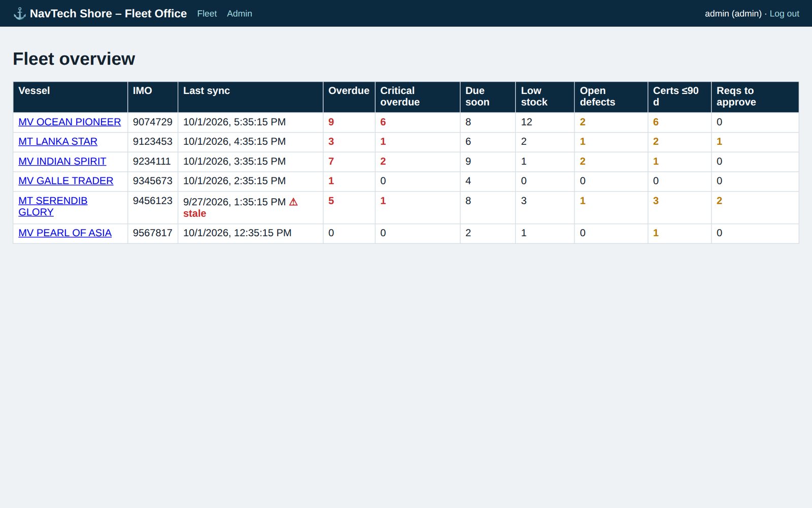Click the Fleet overview heading
Image resolution: width=812 pixels, height=508 pixels.
pyautogui.click(x=74, y=59)
